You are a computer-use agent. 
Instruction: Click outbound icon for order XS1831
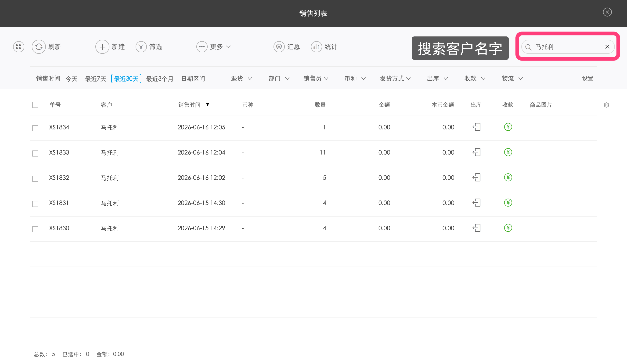[476, 203]
